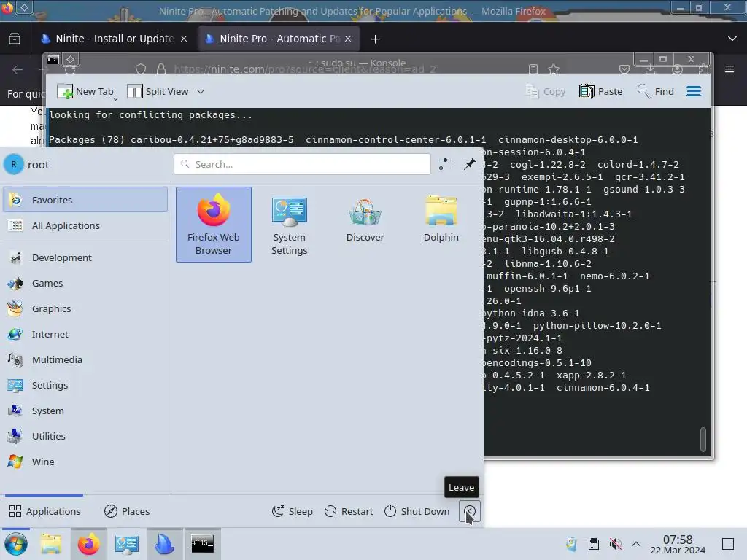This screenshot has width=747, height=560.
Task: Toggle Konsole keep-above pin icon
Action: coord(71,60)
